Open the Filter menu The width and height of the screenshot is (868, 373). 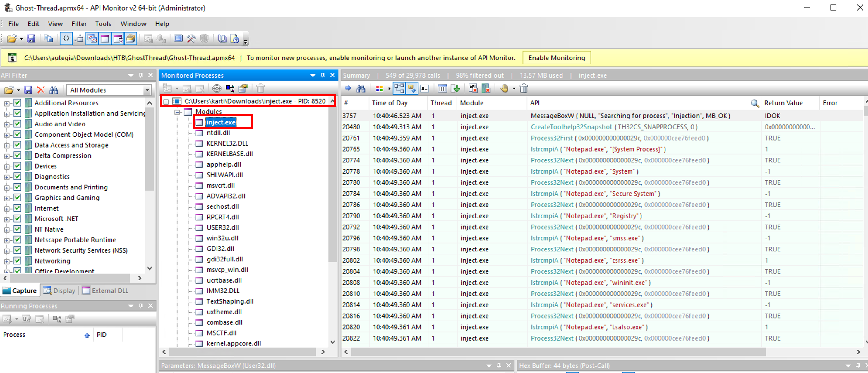(x=79, y=24)
